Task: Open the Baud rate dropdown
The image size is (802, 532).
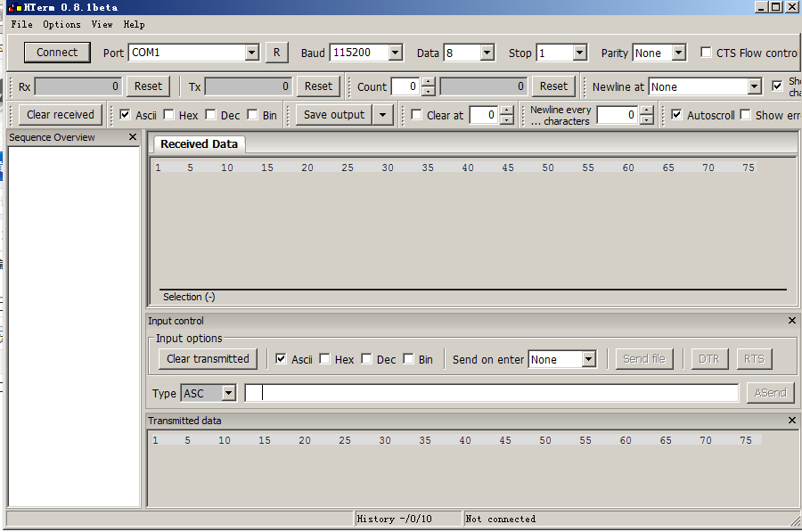Action: coord(395,53)
